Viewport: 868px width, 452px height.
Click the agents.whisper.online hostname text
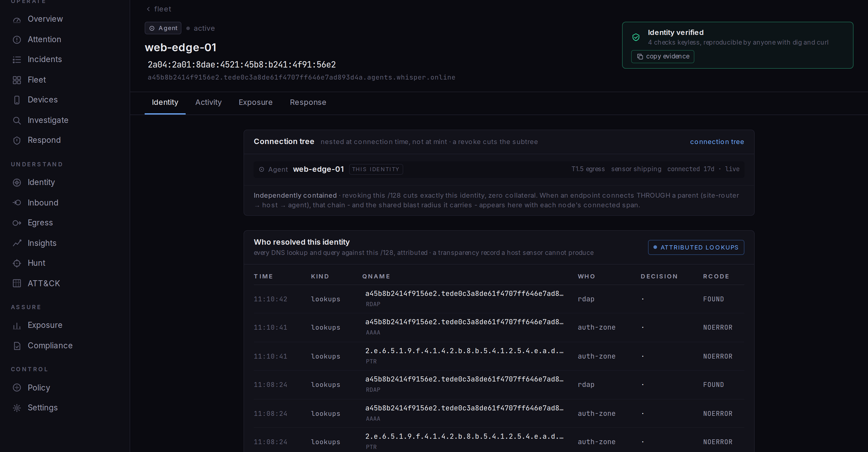[x=301, y=77]
